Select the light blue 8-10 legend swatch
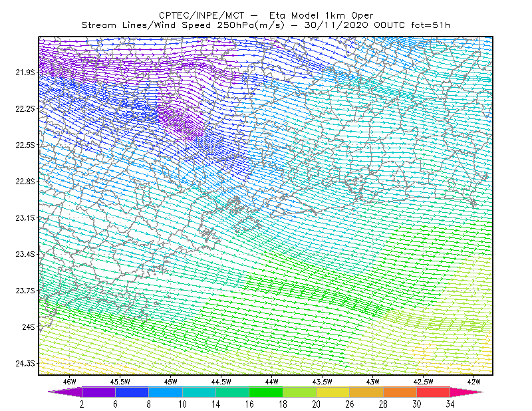This screenshot has width=532, height=411. pos(166,392)
